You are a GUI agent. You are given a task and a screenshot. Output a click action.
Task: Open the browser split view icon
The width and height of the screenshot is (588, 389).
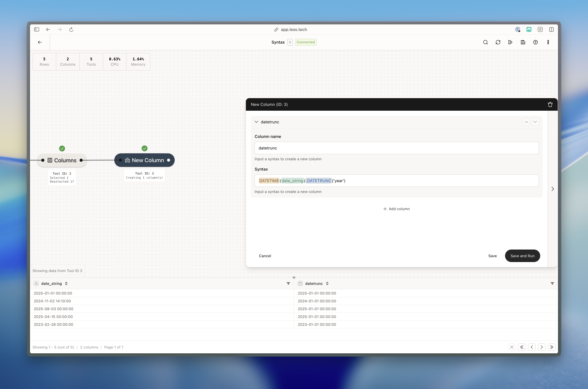click(551, 29)
